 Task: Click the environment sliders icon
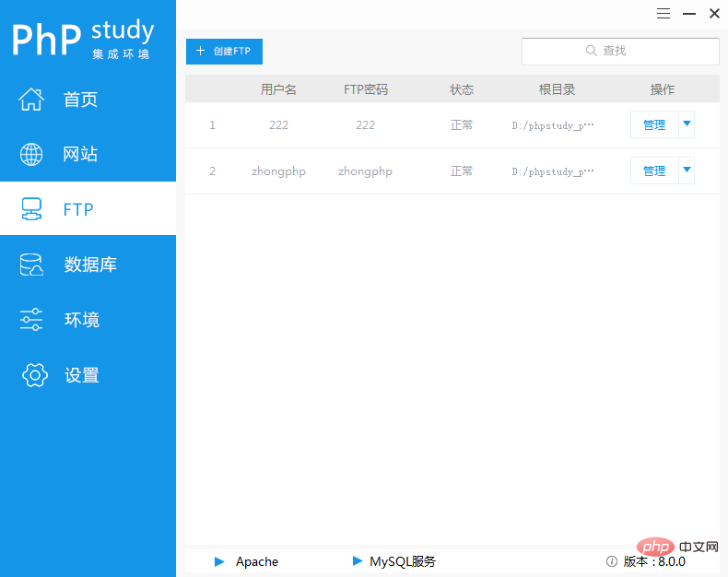point(31,320)
